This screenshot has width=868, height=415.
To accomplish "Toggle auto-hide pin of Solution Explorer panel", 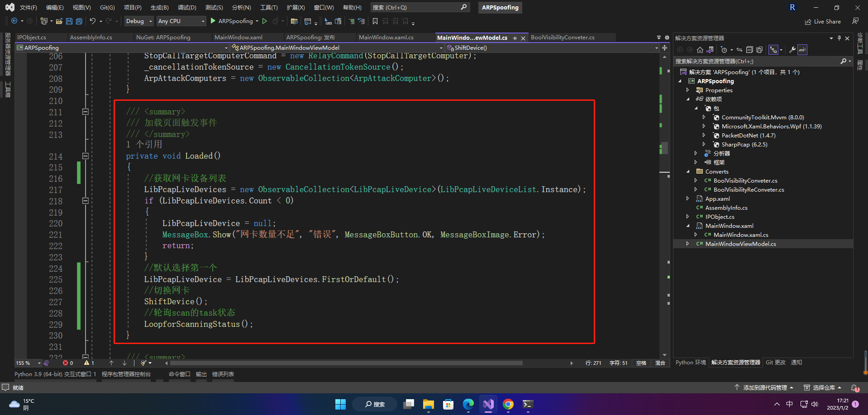I will [839, 38].
